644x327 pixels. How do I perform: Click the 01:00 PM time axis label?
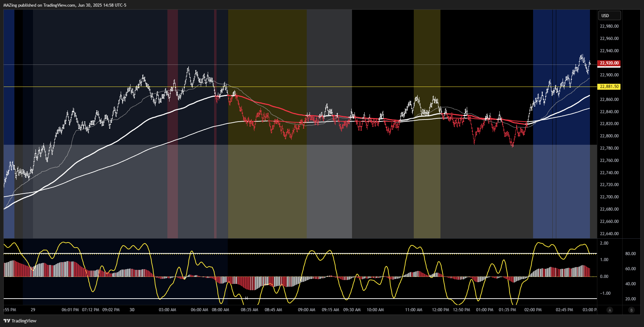485,310
